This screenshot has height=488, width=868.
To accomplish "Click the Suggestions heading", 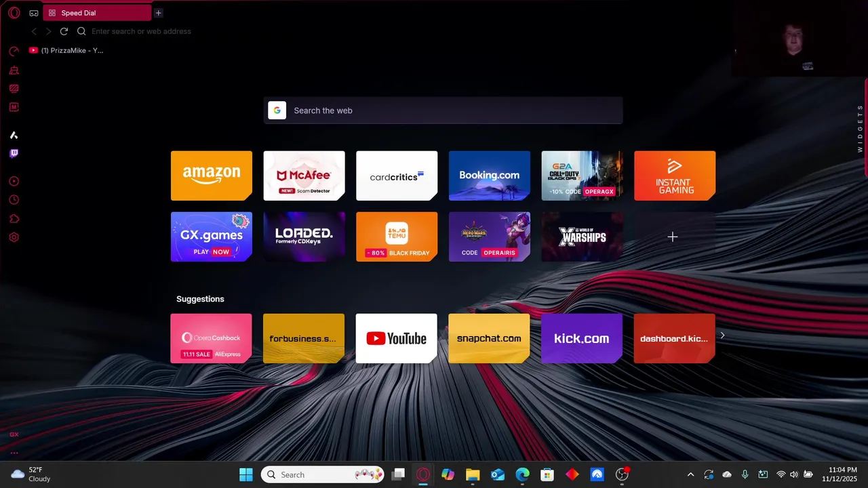I will 200,299.
